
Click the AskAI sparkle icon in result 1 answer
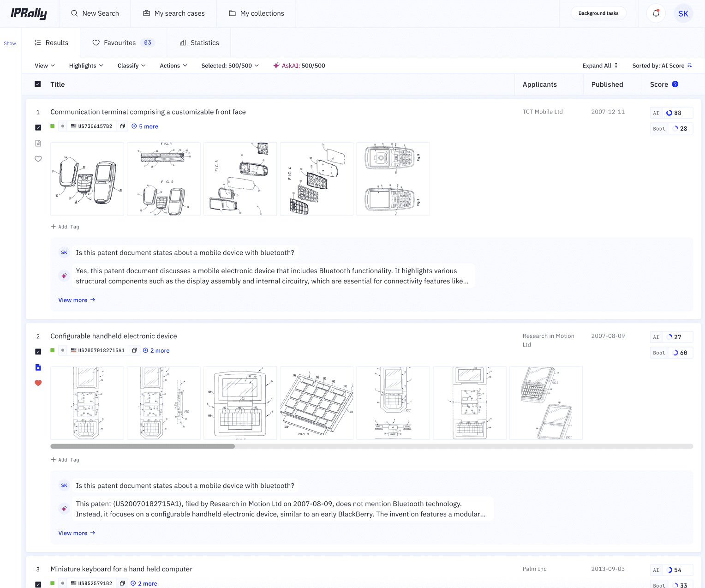pos(64,276)
